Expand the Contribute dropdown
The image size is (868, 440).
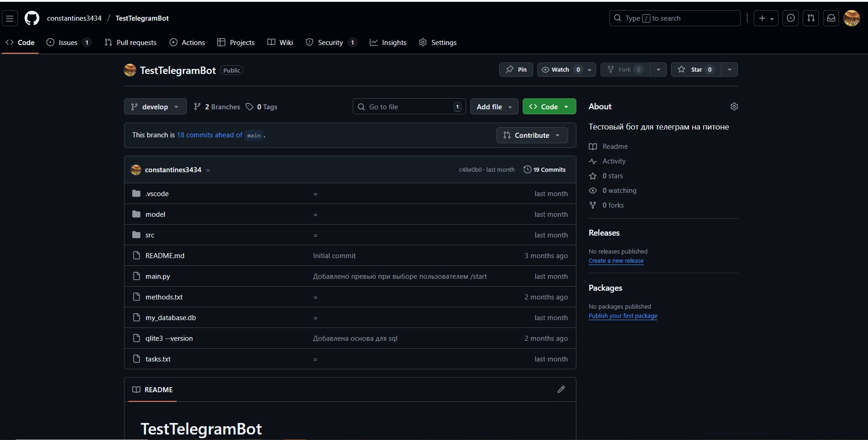click(532, 135)
